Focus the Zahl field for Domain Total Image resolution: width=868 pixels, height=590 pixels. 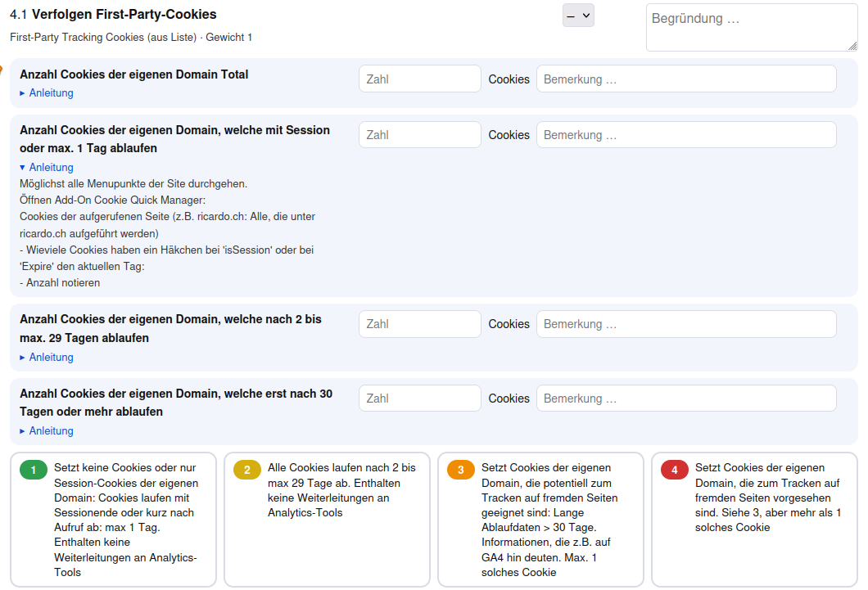point(419,79)
